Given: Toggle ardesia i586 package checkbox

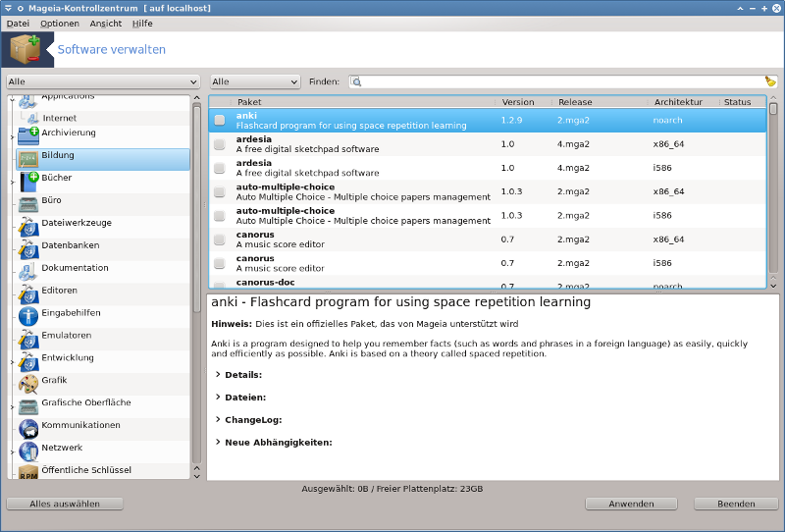Looking at the screenshot, I should pos(219,168).
